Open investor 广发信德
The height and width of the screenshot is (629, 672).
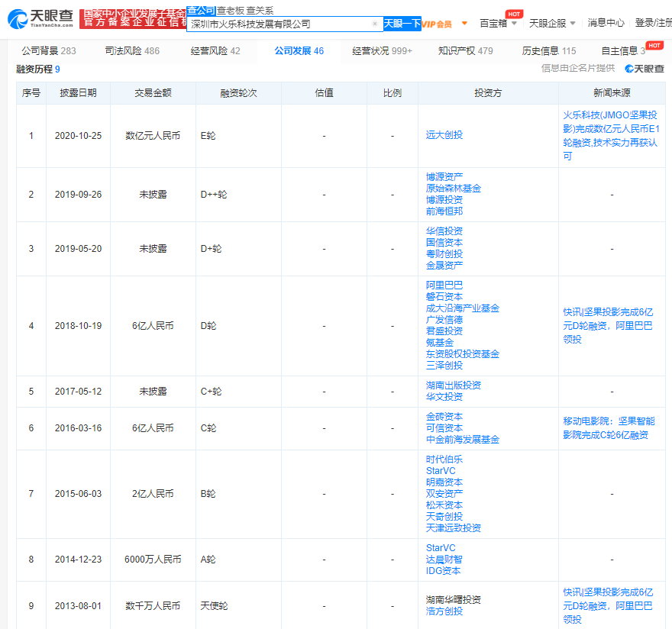coord(444,320)
